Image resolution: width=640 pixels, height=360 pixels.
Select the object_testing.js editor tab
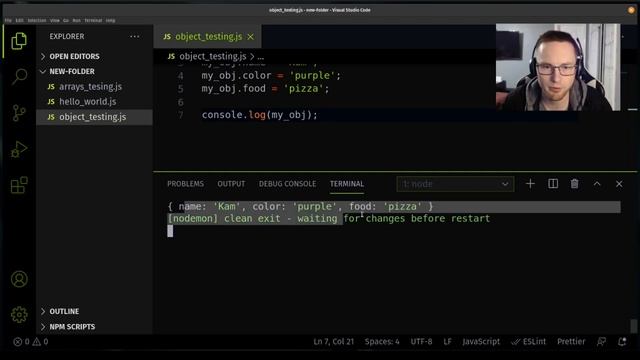pos(208,37)
